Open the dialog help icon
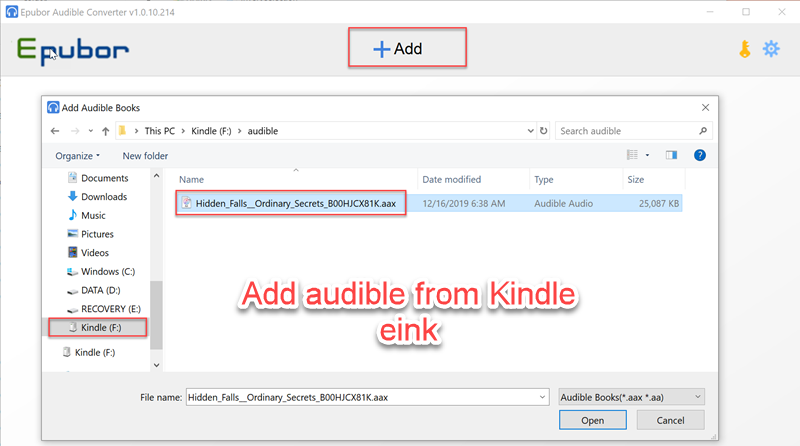The width and height of the screenshot is (800, 446). click(x=700, y=155)
